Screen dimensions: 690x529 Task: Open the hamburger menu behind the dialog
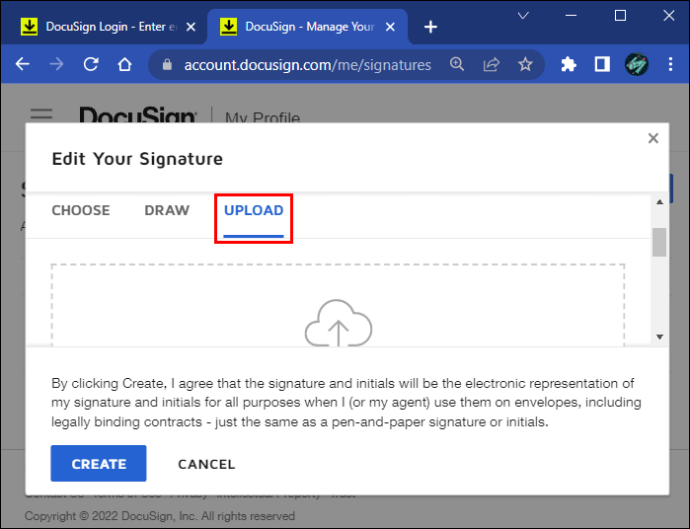[x=41, y=114]
